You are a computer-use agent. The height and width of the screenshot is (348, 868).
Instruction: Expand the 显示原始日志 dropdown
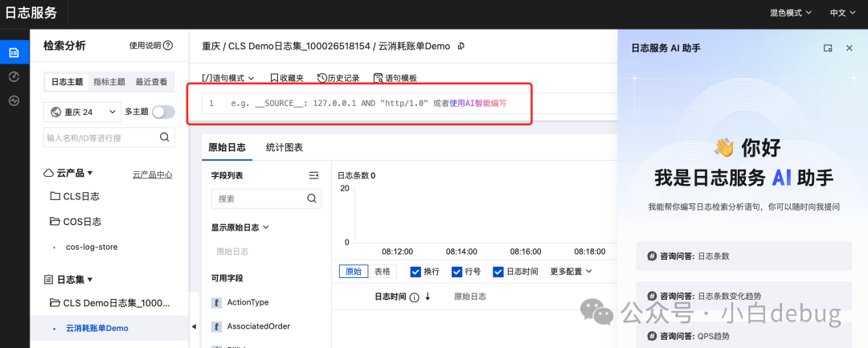coord(240,227)
